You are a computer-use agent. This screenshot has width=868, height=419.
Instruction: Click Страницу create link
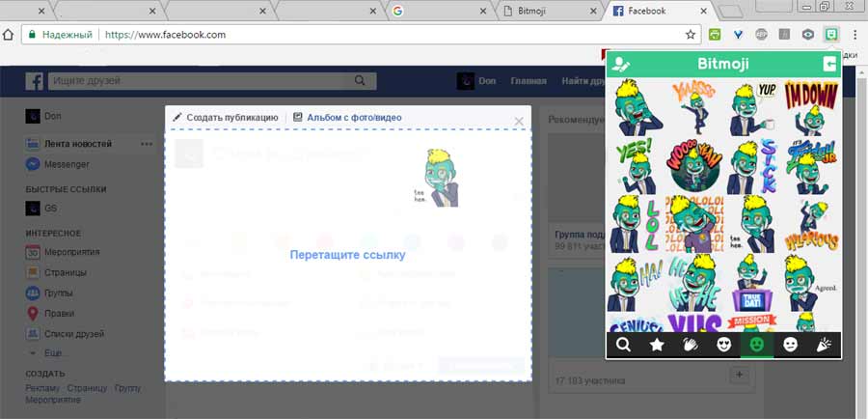(87, 388)
